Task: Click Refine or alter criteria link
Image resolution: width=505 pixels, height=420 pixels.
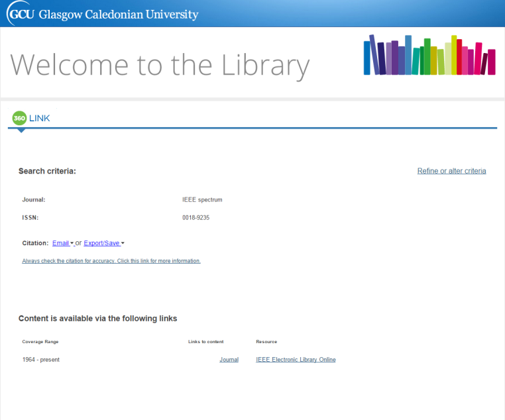Action: (451, 171)
